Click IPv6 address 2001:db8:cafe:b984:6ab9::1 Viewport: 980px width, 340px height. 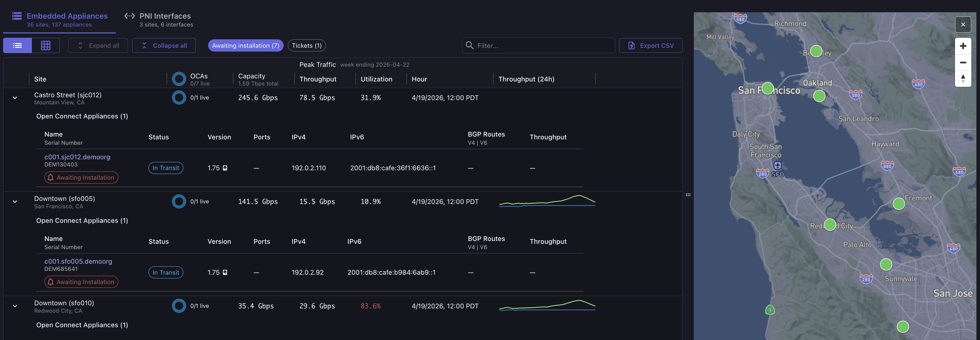tap(392, 272)
